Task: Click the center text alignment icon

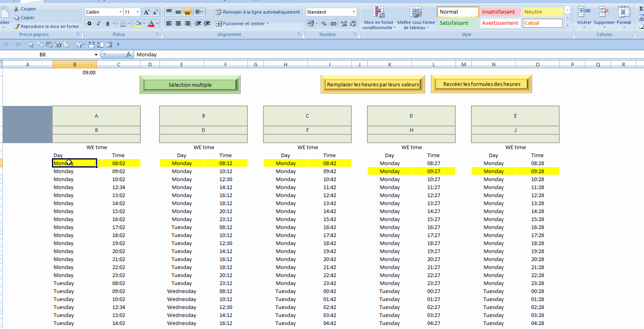Action: [178, 24]
